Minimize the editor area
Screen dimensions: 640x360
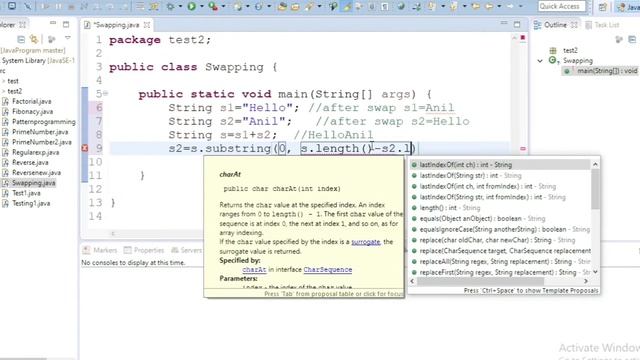pos(504,24)
